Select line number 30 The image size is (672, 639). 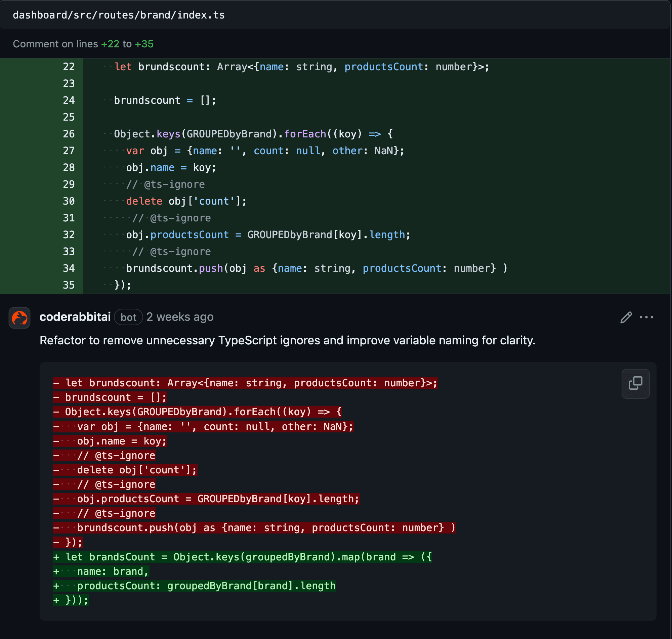[69, 201]
